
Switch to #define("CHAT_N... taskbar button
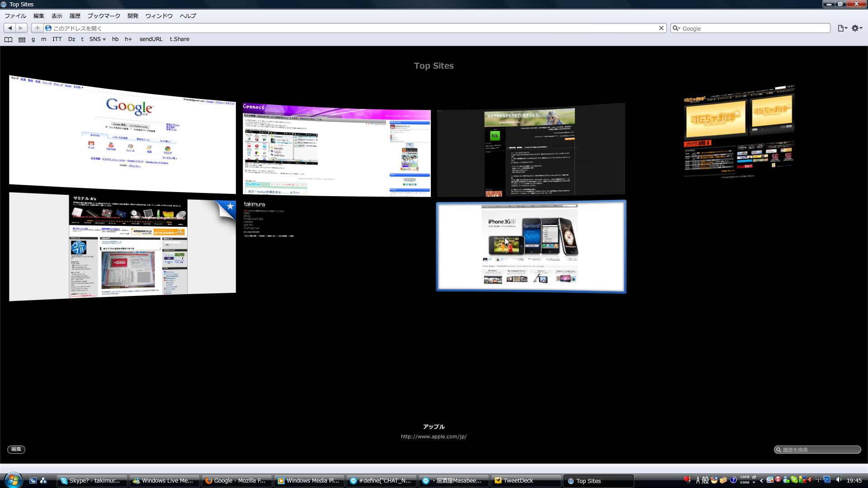tap(382, 481)
